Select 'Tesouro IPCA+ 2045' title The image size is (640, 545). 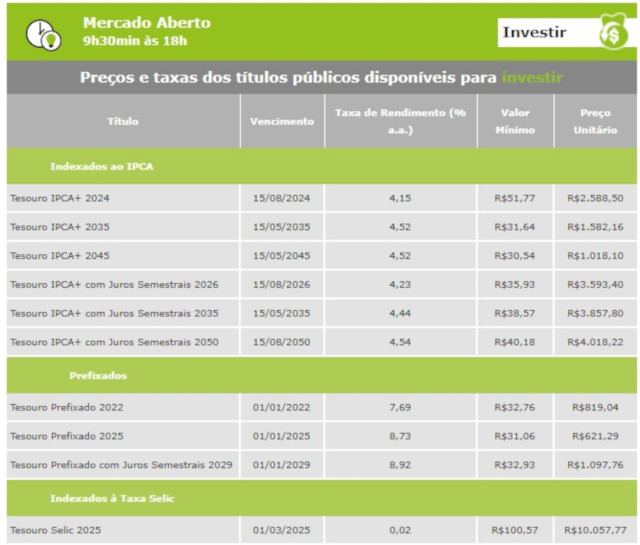60,256
